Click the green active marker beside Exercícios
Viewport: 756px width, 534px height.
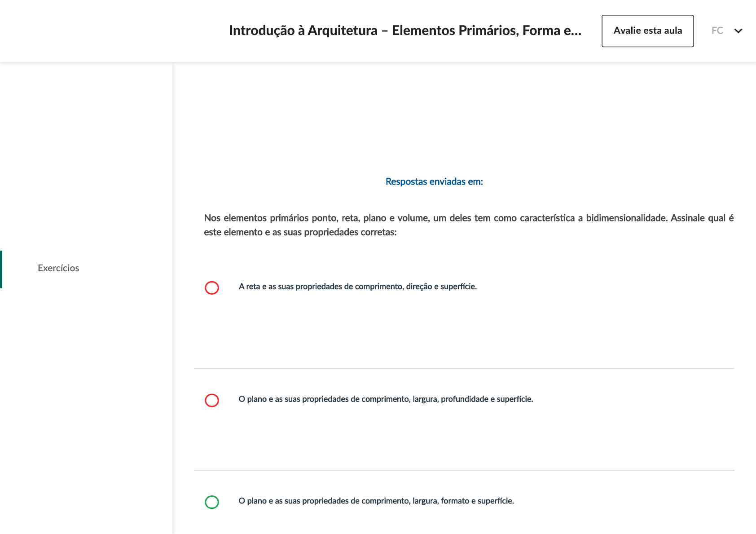pos(1,269)
